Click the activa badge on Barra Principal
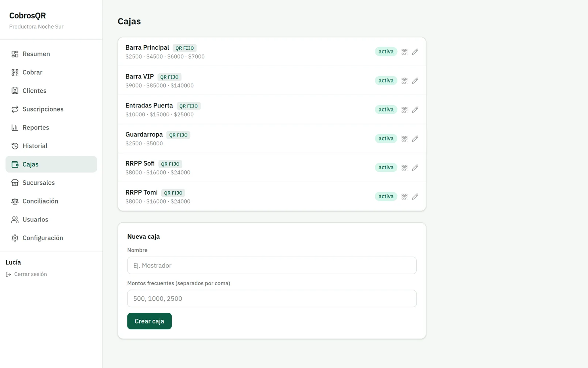Screen dimensions: 588x368 point(386,52)
